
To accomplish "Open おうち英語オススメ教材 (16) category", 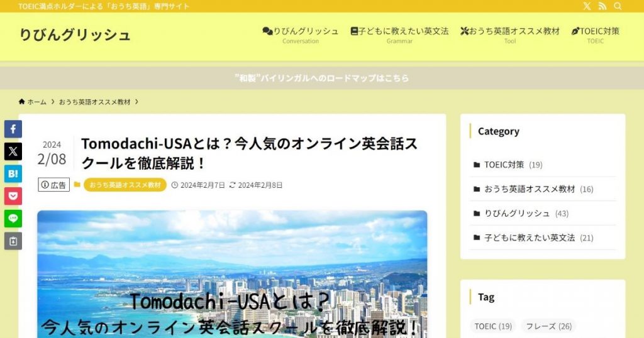I will (543, 189).
